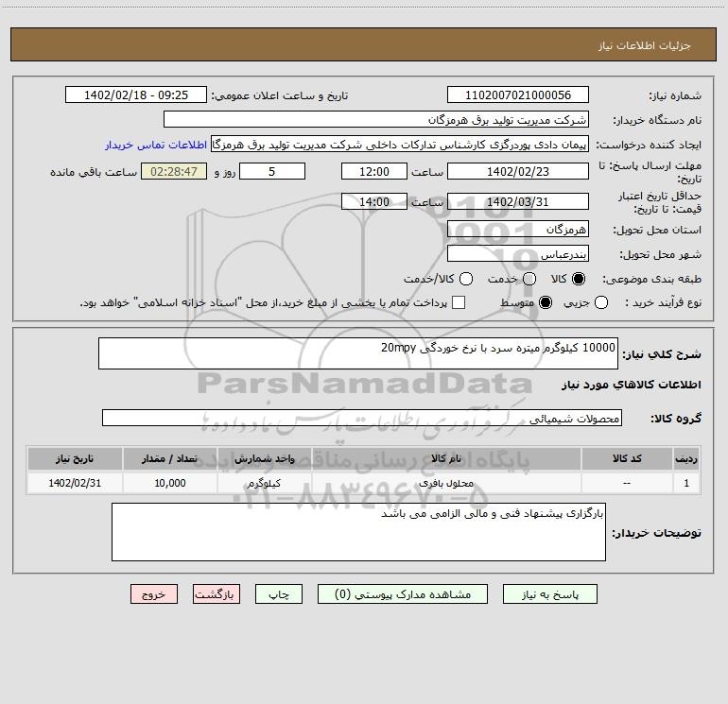The image size is (728, 704).
Task: Click the کد کالا column header
Action: (627, 458)
